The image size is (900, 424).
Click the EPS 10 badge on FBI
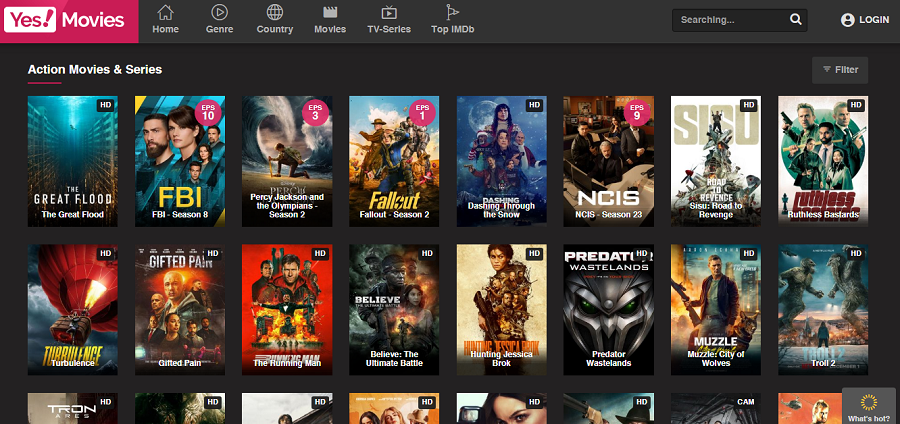[x=208, y=112]
